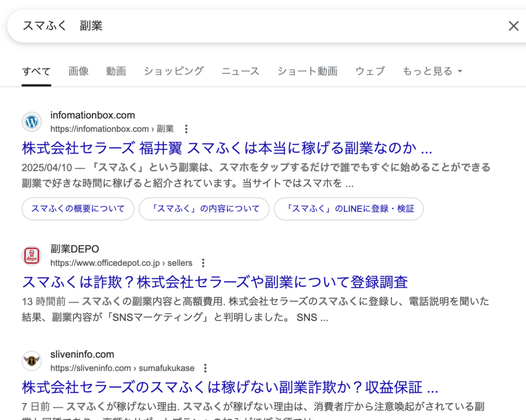Click the snippet dated 2025/04/10

click(x=256, y=175)
